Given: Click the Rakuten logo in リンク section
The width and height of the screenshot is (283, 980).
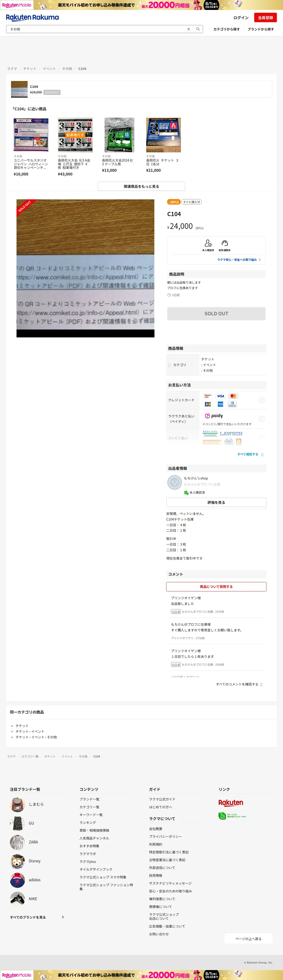Looking at the screenshot, I should pos(231,803).
